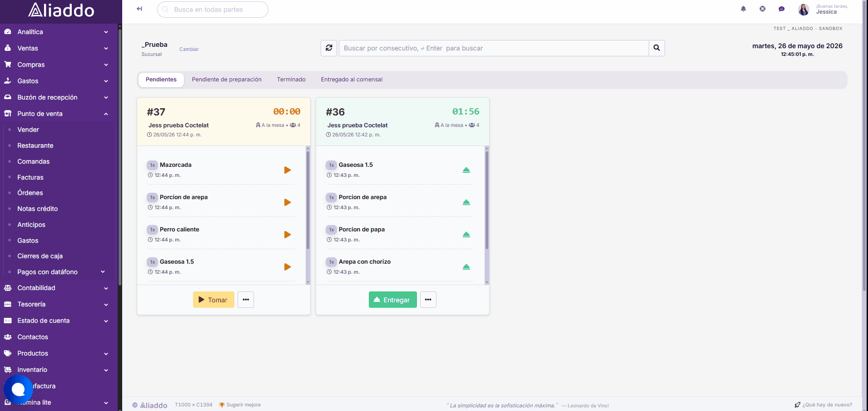Open Notas crédito in sidebar
868x411 pixels.
[x=38, y=209]
